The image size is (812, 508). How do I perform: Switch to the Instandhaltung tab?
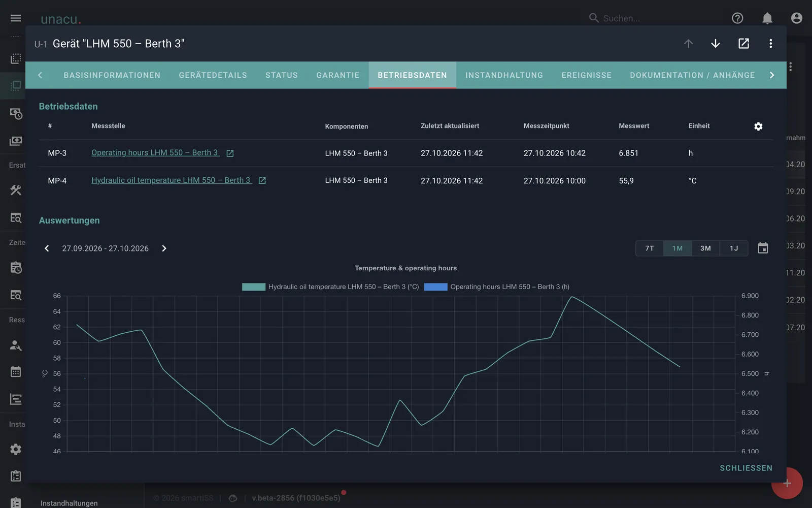tap(504, 75)
